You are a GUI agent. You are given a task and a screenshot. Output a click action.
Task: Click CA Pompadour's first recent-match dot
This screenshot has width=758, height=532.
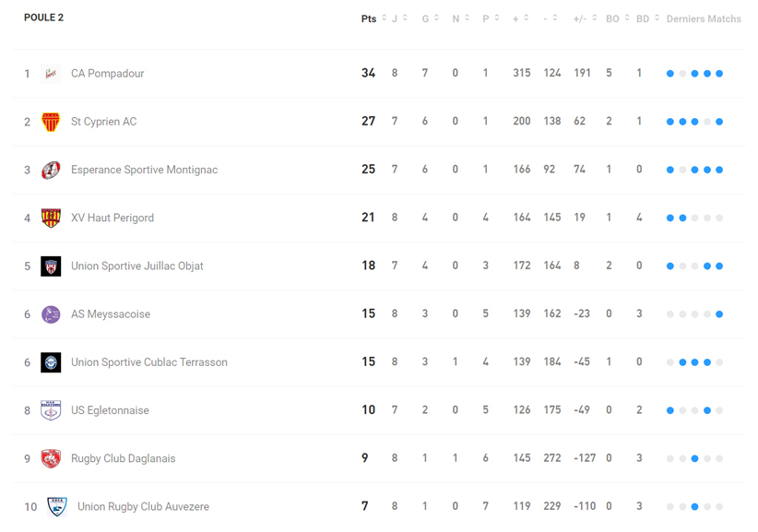[670, 74]
